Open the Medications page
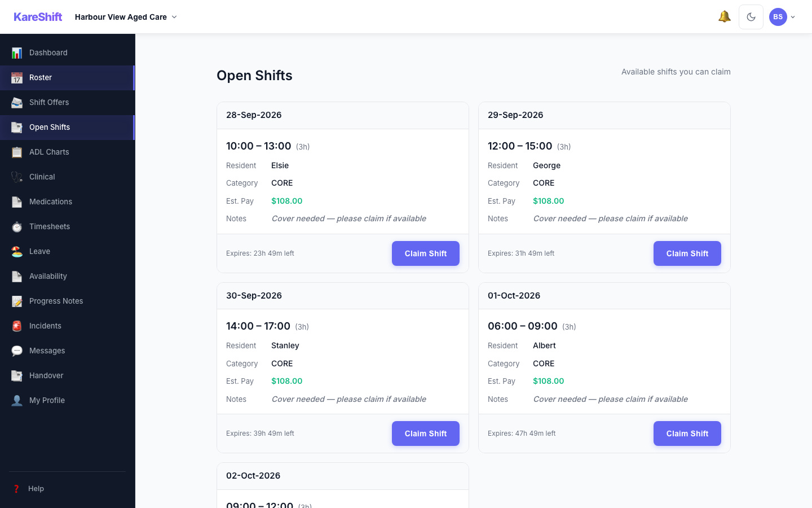812x508 pixels. click(68, 202)
